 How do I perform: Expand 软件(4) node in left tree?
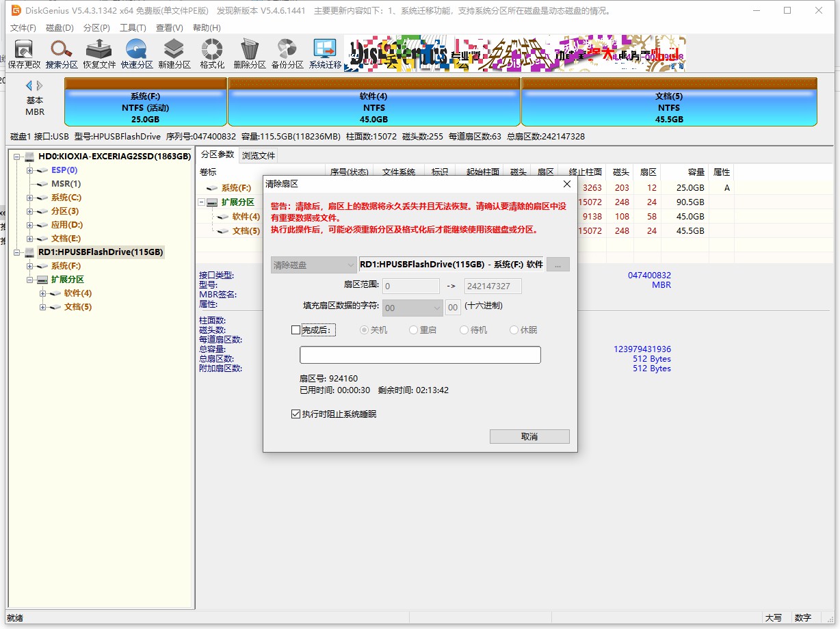(43, 293)
